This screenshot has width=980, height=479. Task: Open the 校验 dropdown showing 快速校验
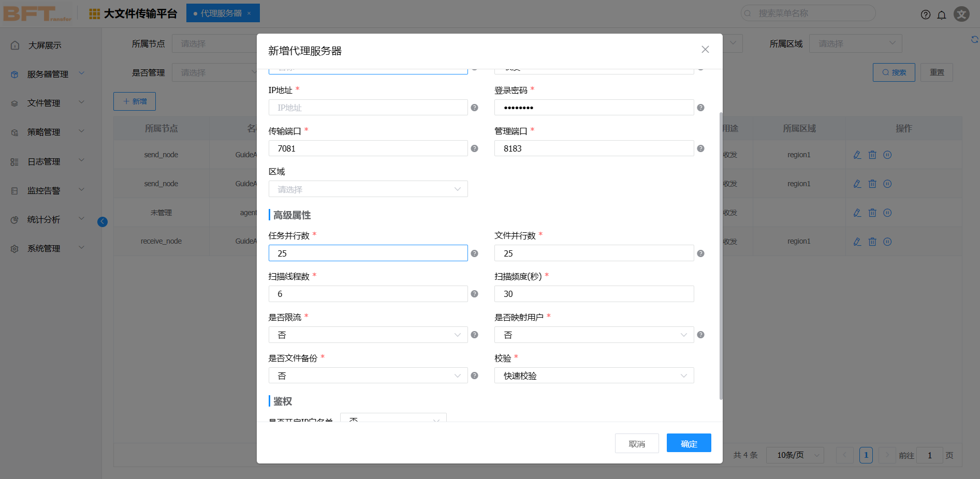(594, 376)
